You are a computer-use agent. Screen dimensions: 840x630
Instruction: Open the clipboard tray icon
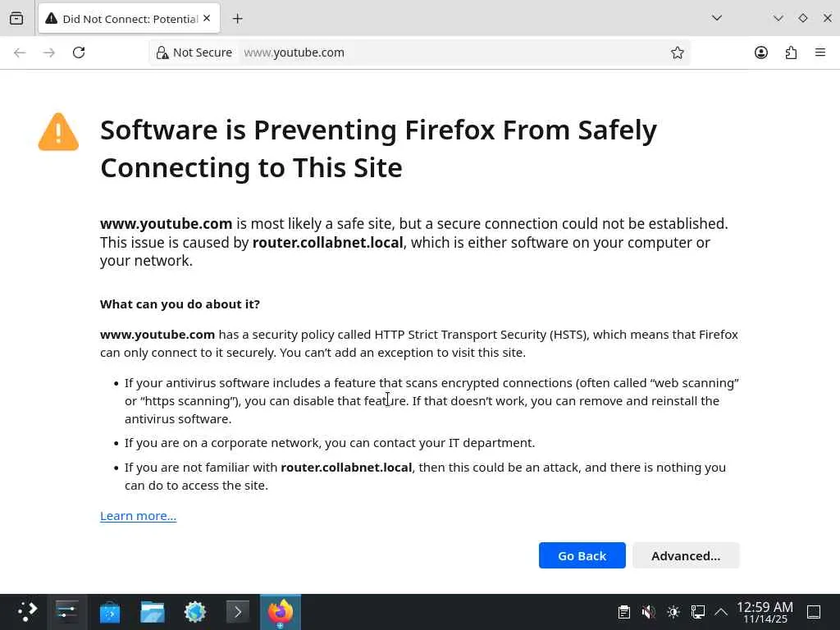(x=623, y=612)
